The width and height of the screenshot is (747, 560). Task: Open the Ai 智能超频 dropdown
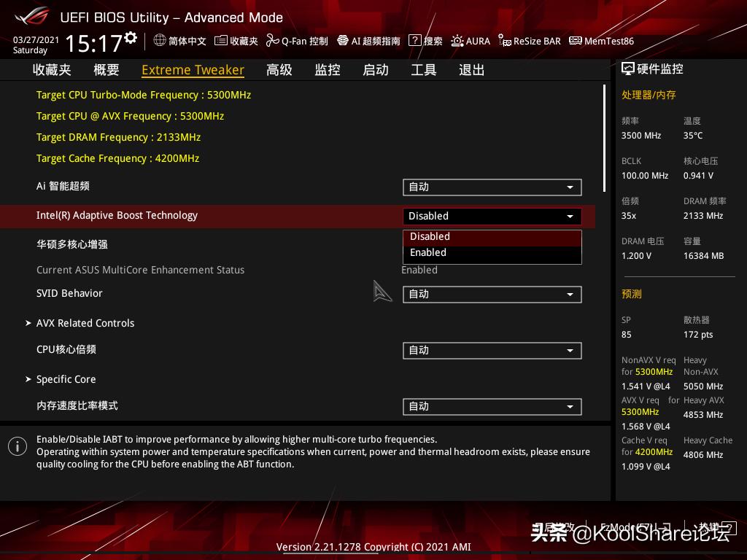pyautogui.click(x=492, y=187)
